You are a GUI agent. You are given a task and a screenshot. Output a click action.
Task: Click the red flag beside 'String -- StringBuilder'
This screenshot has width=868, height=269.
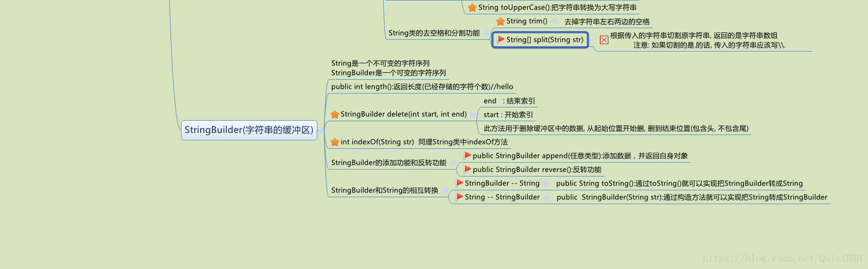pos(459,197)
